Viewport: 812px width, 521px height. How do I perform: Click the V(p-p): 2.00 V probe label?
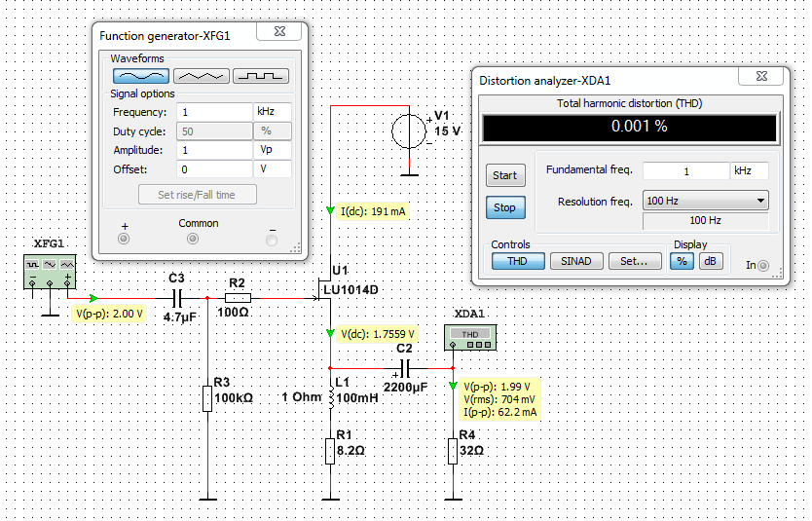point(109,314)
